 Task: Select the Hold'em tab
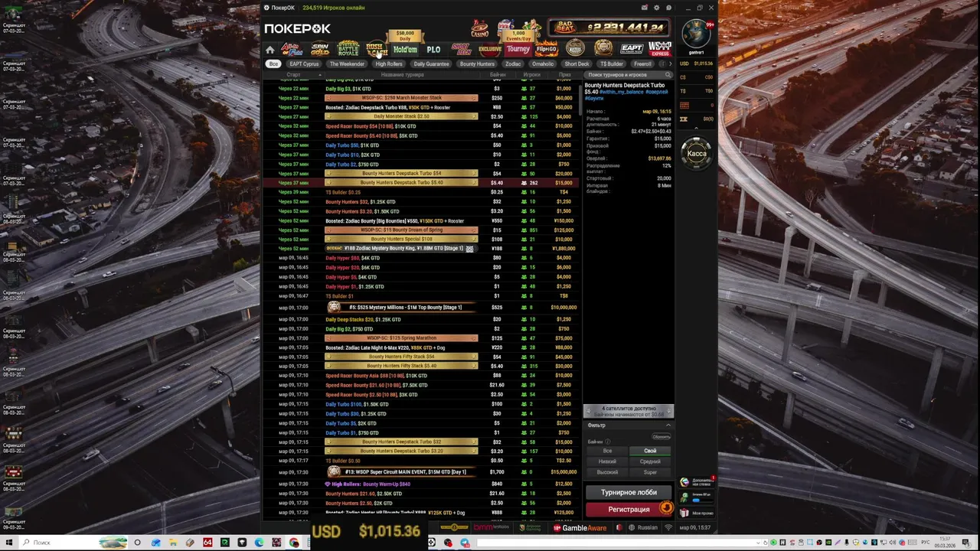(x=405, y=50)
